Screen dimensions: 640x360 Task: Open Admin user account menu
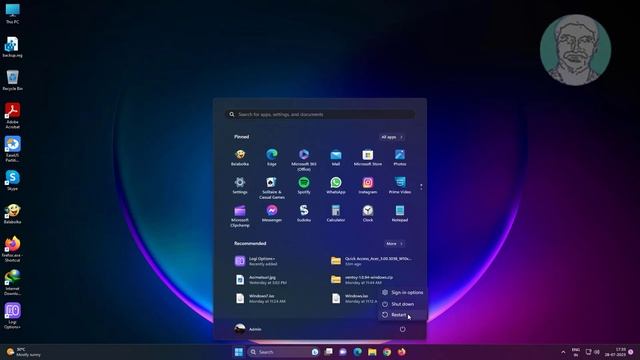click(248, 329)
